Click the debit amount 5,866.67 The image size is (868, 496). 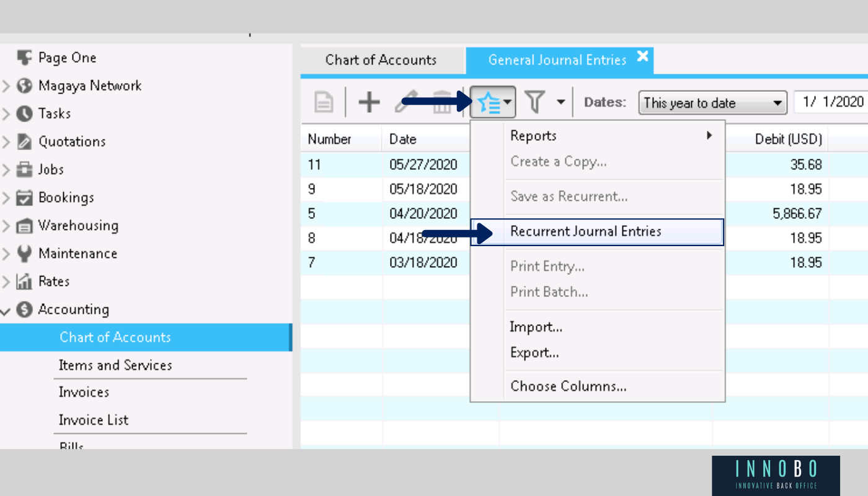[797, 214]
